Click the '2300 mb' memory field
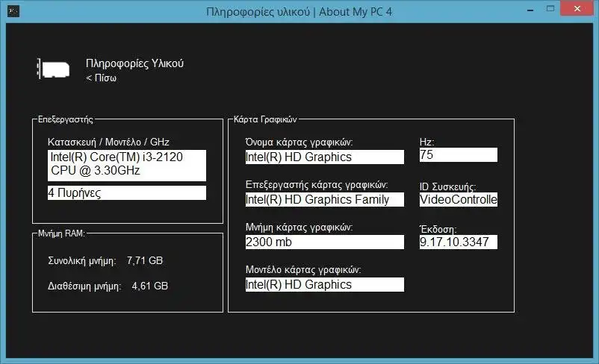This screenshot has width=599, height=364. tap(325, 242)
